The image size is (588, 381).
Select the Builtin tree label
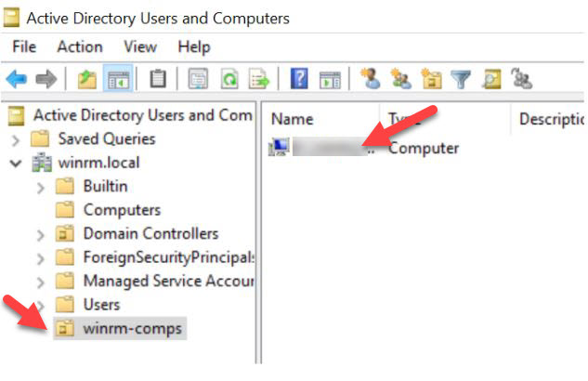coord(105,187)
